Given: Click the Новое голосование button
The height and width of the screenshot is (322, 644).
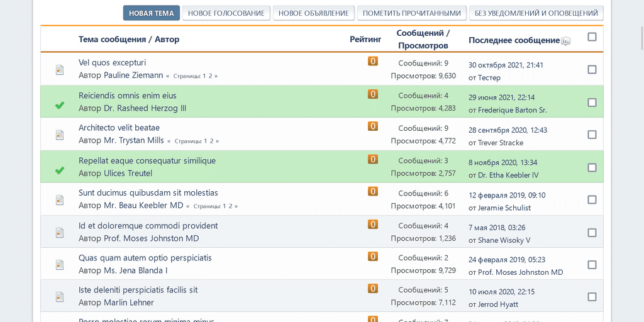Looking at the screenshot, I should [226, 13].
